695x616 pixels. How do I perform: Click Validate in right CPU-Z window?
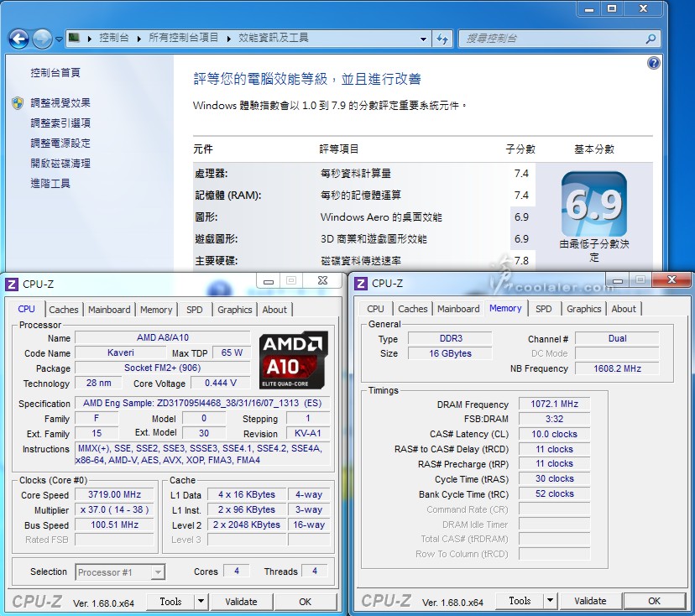click(590, 601)
